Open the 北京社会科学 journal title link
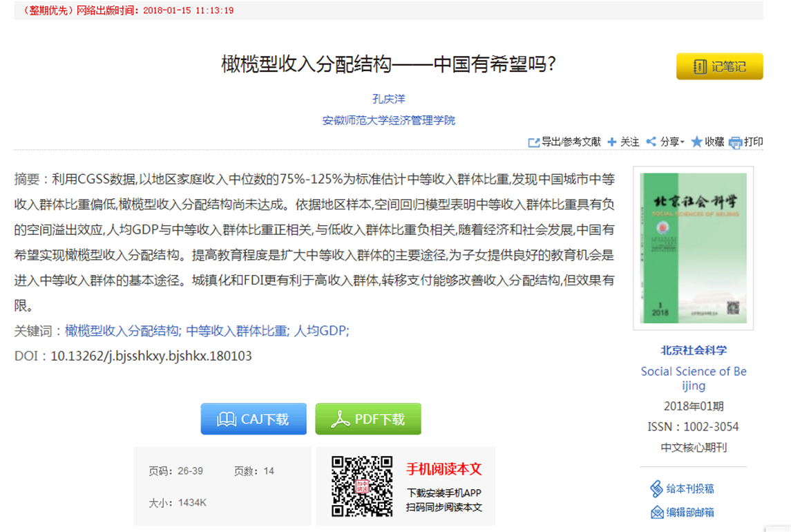Screen dimensions: 791x532 693,350
